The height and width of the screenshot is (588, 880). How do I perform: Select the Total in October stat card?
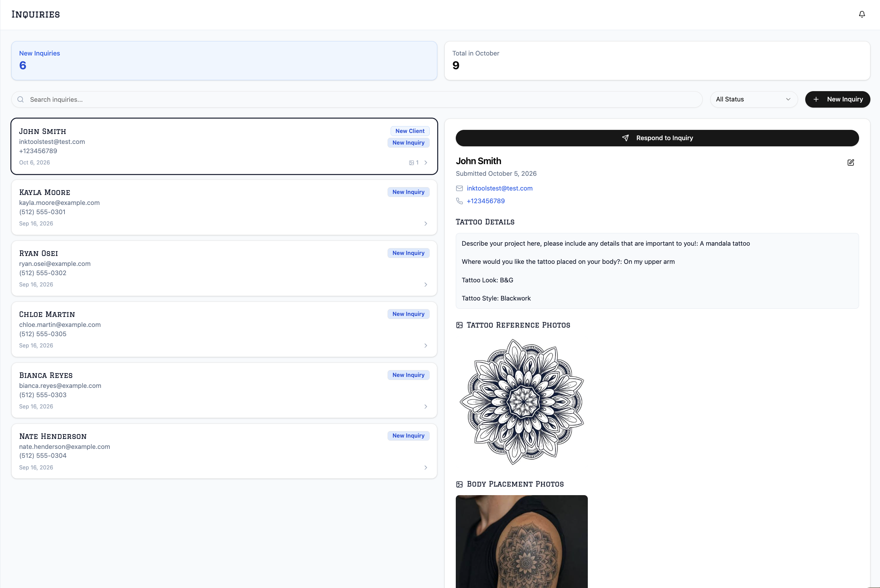[x=657, y=61]
